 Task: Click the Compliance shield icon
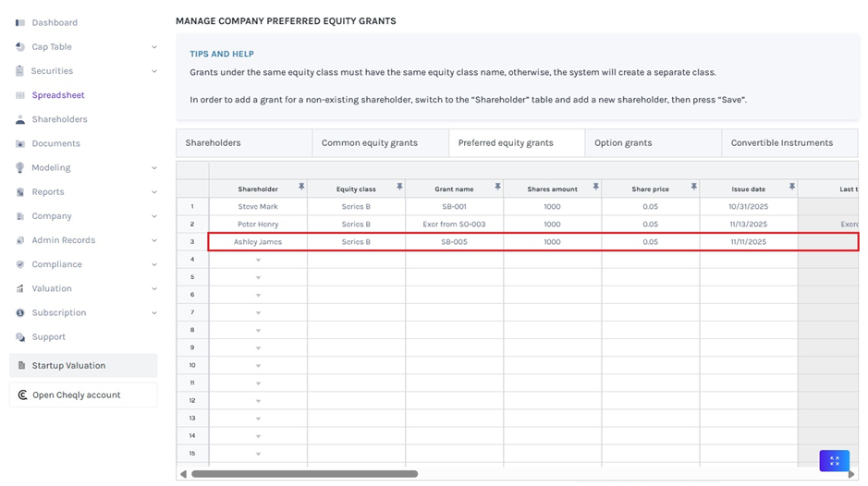20,264
